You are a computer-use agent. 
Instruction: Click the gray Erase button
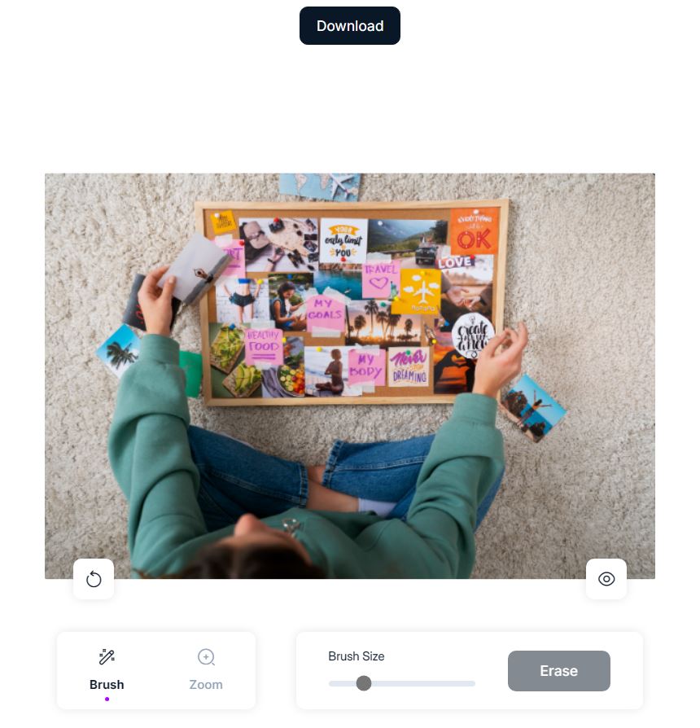[x=559, y=670]
